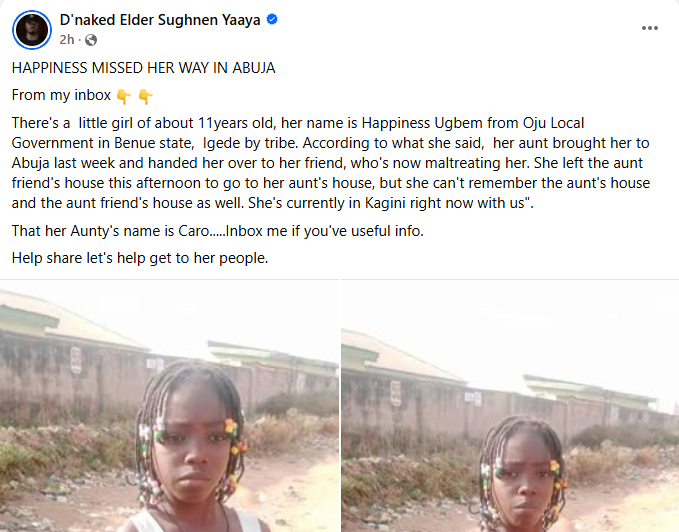Click the headline HAPPINESS MISSED HER WAY

click(144, 67)
